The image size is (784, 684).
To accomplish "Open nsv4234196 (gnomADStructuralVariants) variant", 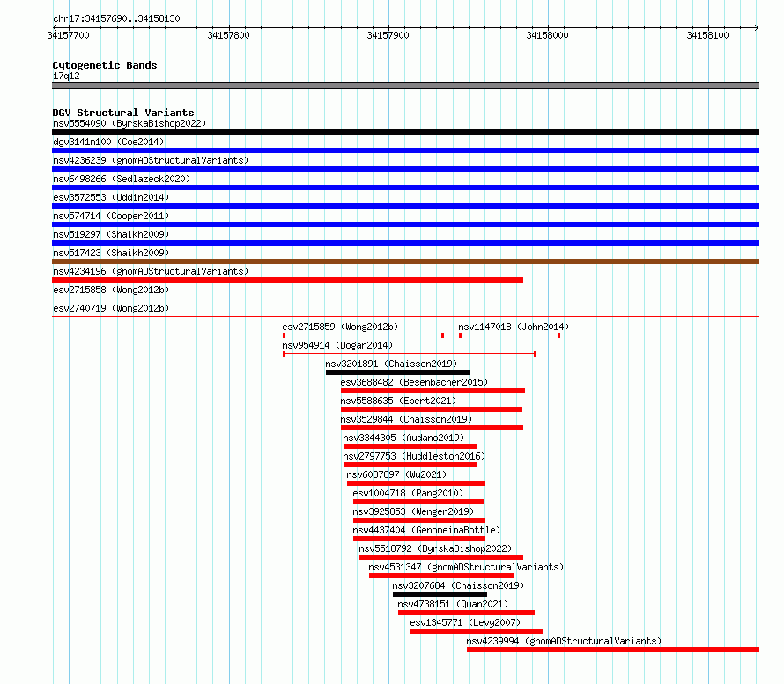I will (x=151, y=271).
